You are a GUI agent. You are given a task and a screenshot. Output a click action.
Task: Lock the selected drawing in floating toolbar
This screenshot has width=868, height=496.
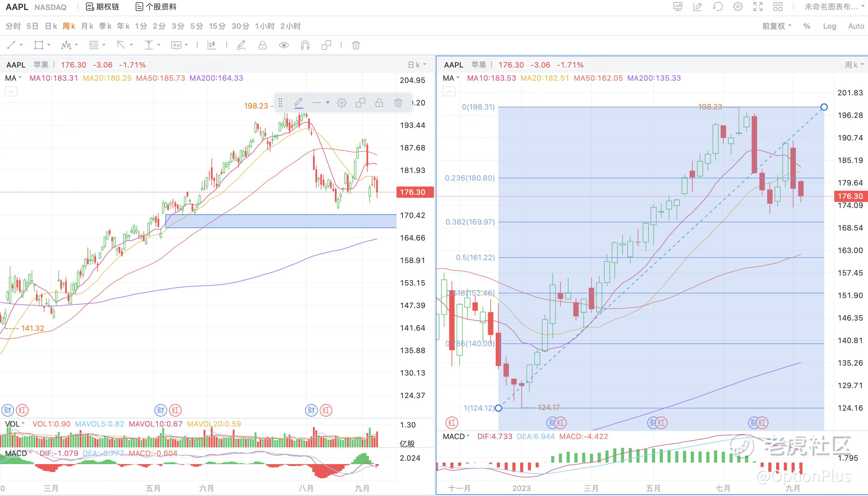click(x=379, y=103)
